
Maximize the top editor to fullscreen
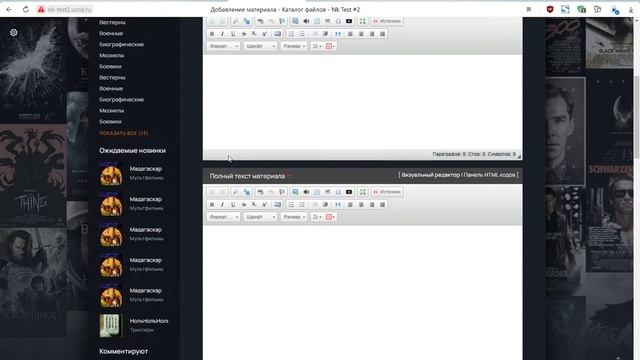(x=362, y=21)
